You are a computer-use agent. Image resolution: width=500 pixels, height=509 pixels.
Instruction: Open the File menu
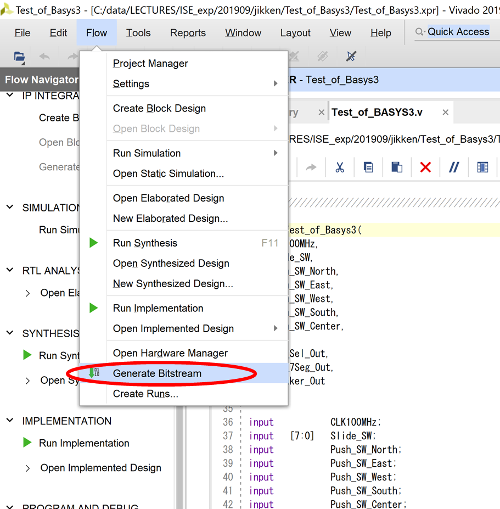[22, 33]
